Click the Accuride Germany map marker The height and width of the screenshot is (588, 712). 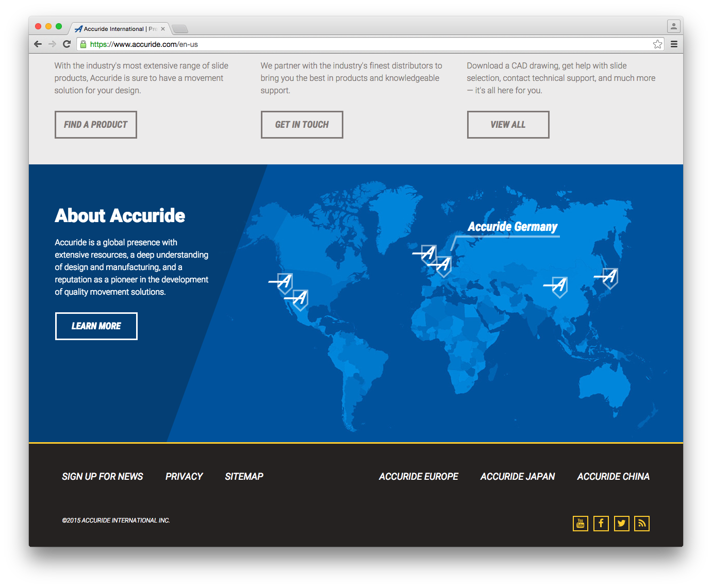coord(443,266)
